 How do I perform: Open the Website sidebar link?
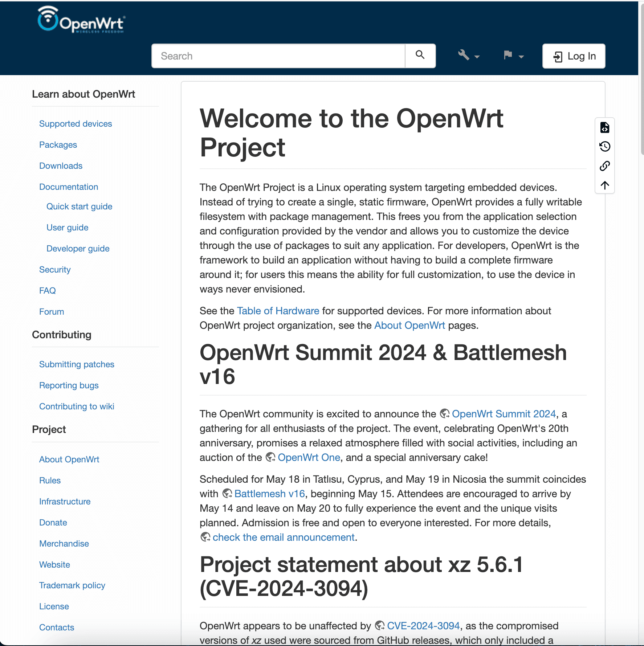55,565
